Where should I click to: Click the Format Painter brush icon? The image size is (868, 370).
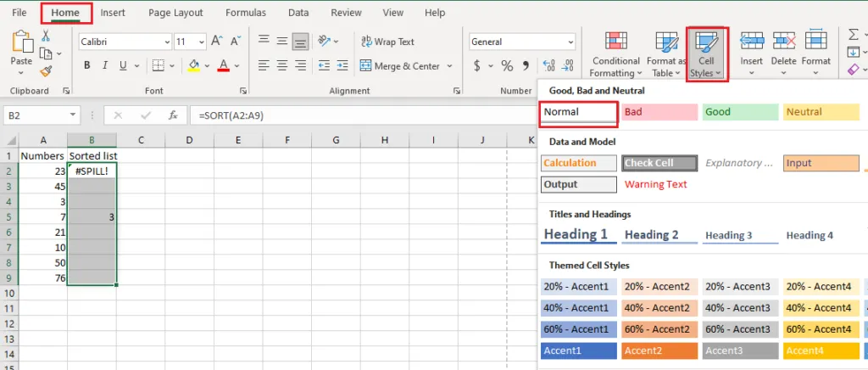(x=46, y=71)
